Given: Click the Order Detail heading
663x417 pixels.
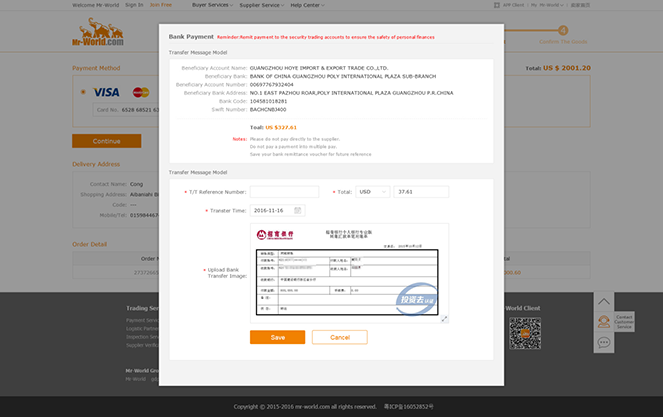Looking at the screenshot, I should pyautogui.click(x=89, y=244).
